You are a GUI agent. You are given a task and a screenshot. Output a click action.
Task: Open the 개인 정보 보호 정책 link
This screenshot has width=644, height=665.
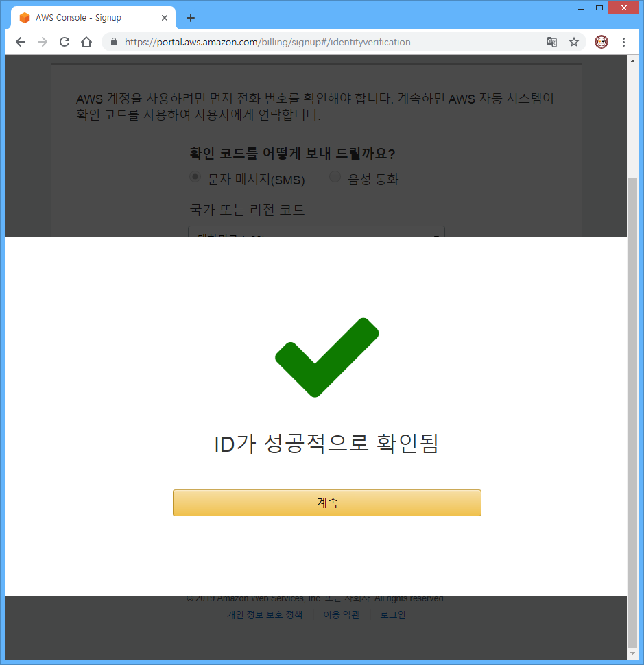265,614
